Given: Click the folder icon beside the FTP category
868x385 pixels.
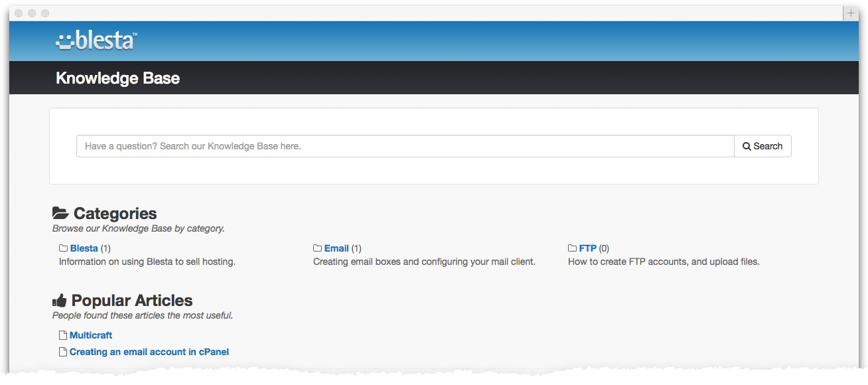Looking at the screenshot, I should point(571,248).
